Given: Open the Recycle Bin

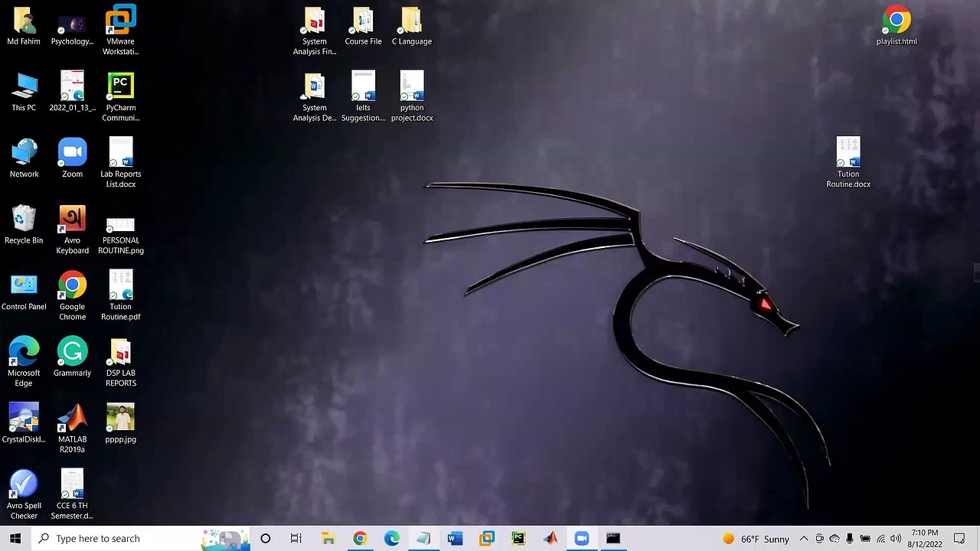Looking at the screenshot, I should tap(24, 225).
